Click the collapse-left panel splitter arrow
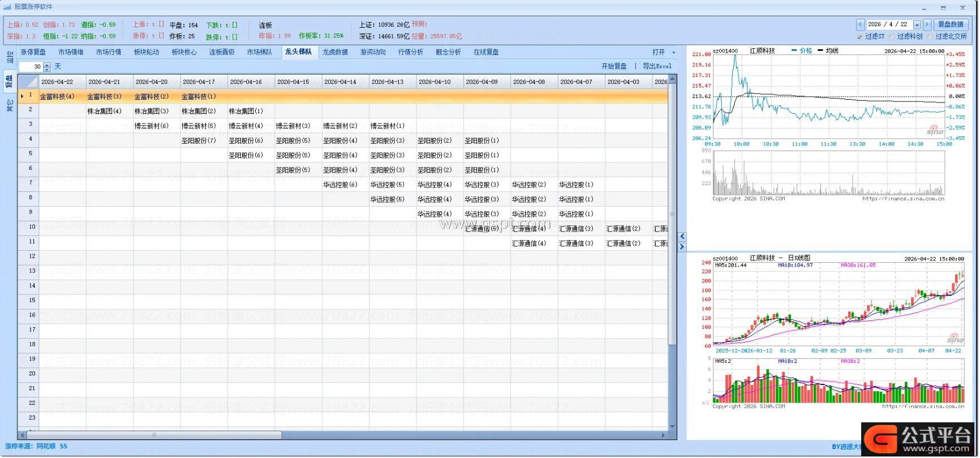 coord(682,237)
